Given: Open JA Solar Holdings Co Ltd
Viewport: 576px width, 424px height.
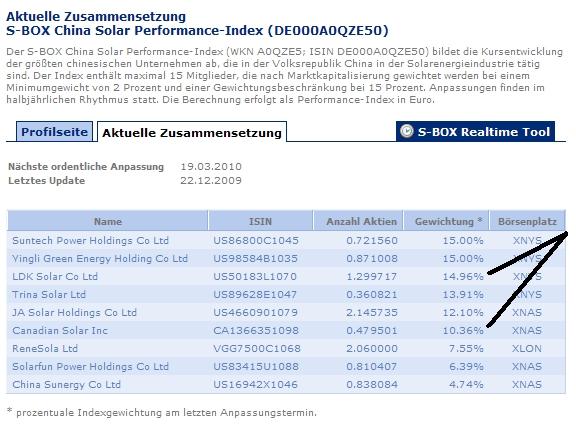Looking at the screenshot, I should tap(74, 312).
